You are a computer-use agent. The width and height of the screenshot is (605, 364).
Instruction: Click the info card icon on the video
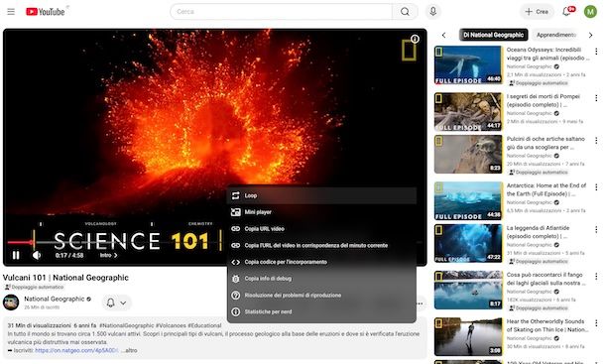tap(415, 39)
